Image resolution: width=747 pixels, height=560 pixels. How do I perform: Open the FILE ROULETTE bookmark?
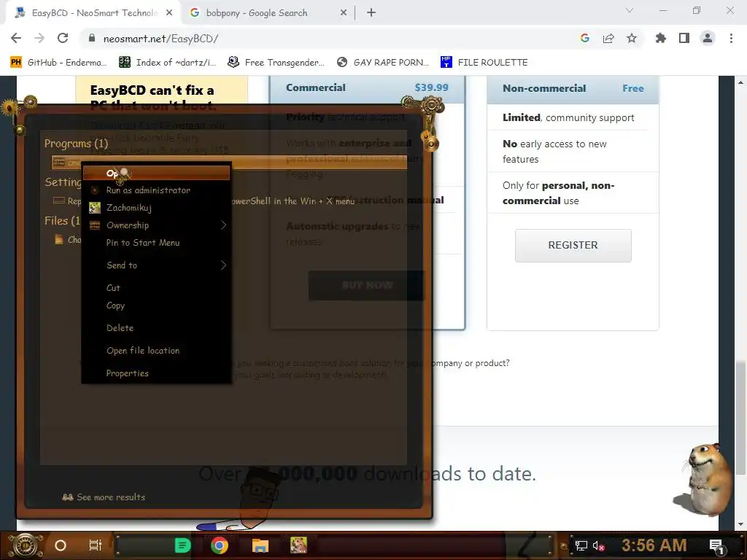pos(484,63)
